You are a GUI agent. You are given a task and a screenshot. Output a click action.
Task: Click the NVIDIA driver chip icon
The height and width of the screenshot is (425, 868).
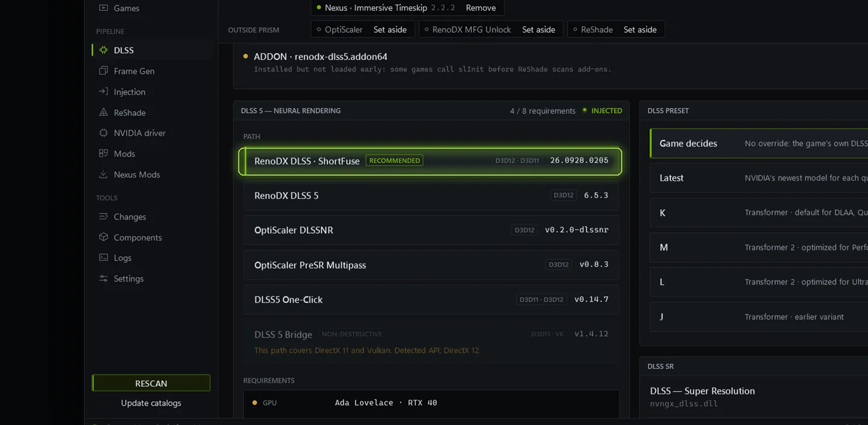tap(103, 133)
